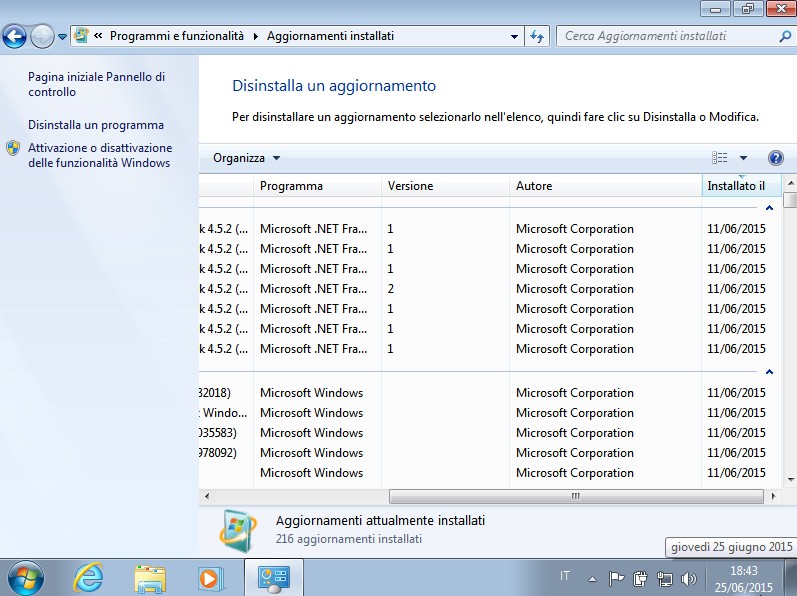Click the Control Panel icon in address bar
This screenshot has height=596, width=797.
(81, 36)
